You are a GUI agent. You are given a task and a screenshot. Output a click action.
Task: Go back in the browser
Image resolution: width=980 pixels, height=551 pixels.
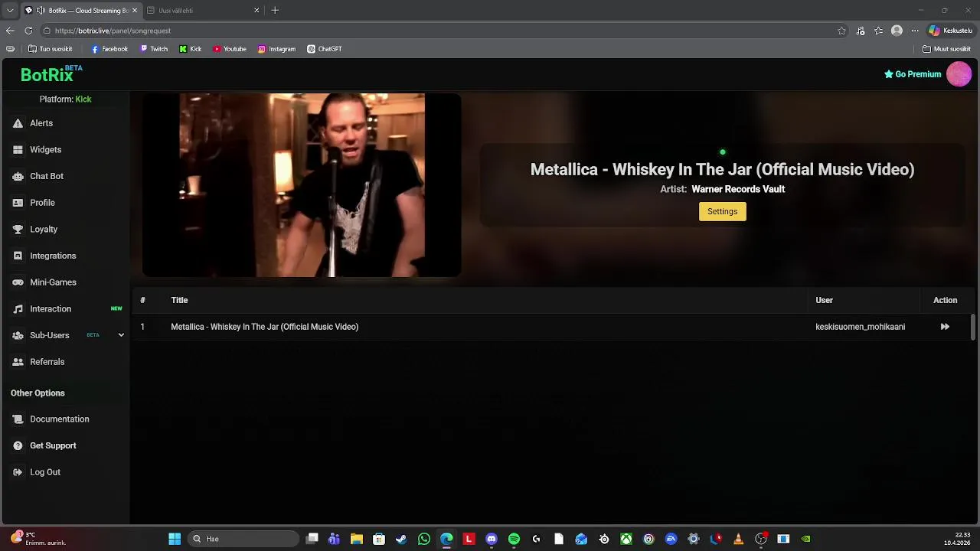(x=10, y=31)
